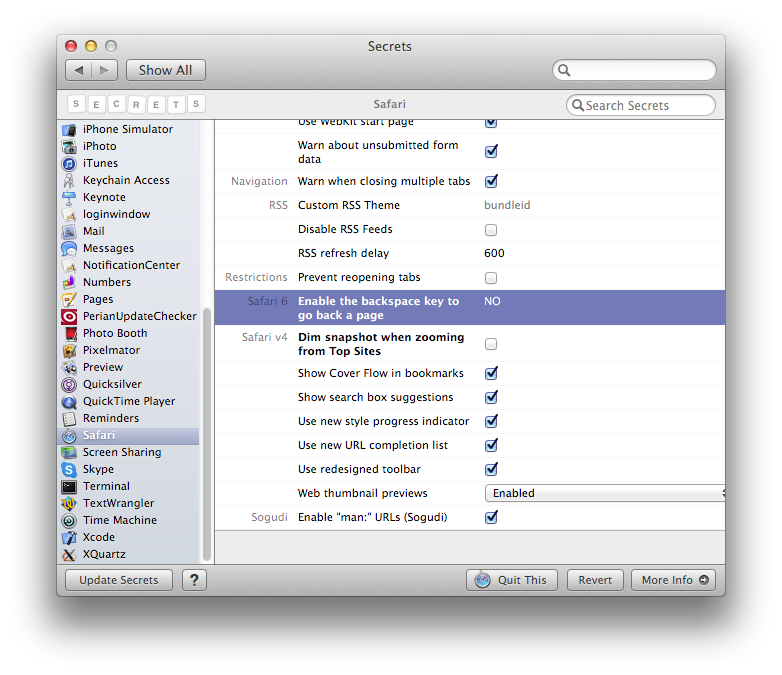Pick the Mail stamp icon
Screen dimensions: 782x675
click(69, 231)
